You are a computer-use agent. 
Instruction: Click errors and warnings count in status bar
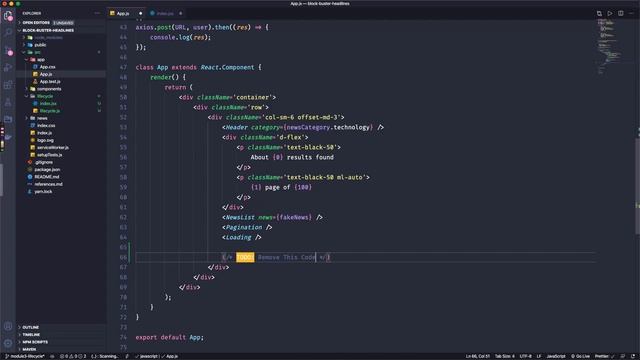(73, 356)
